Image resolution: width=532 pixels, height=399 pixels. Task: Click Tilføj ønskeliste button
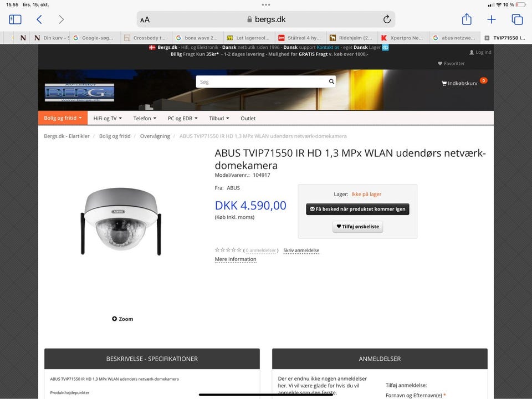tap(357, 227)
